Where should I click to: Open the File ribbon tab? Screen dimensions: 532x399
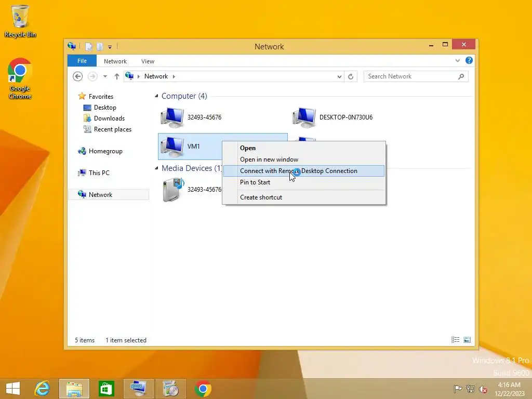coord(82,61)
